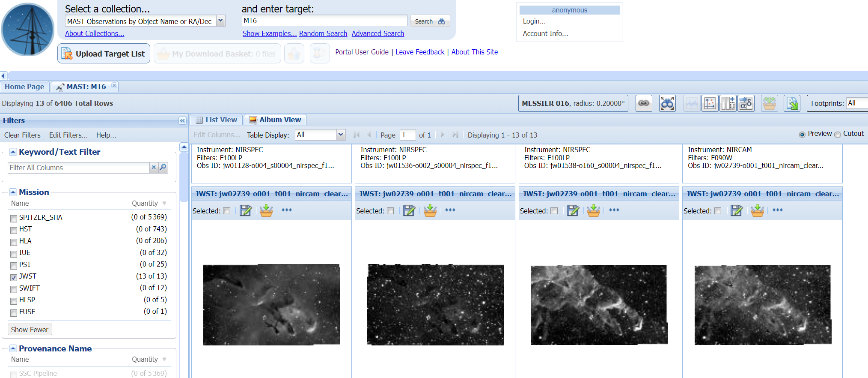
Task: Collapse the Keyword/Text Filter section
Action: coord(13,152)
